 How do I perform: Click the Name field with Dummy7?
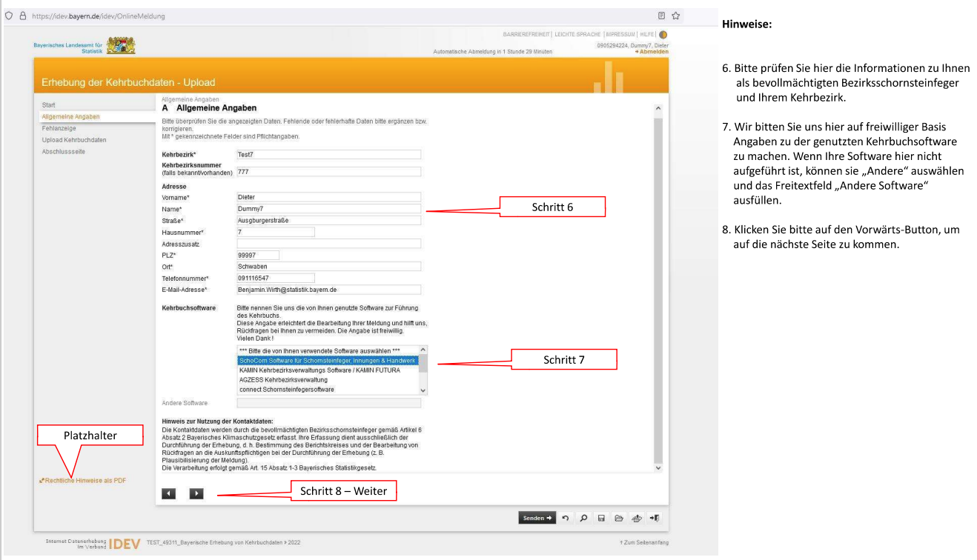pyautogui.click(x=328, y=209)
